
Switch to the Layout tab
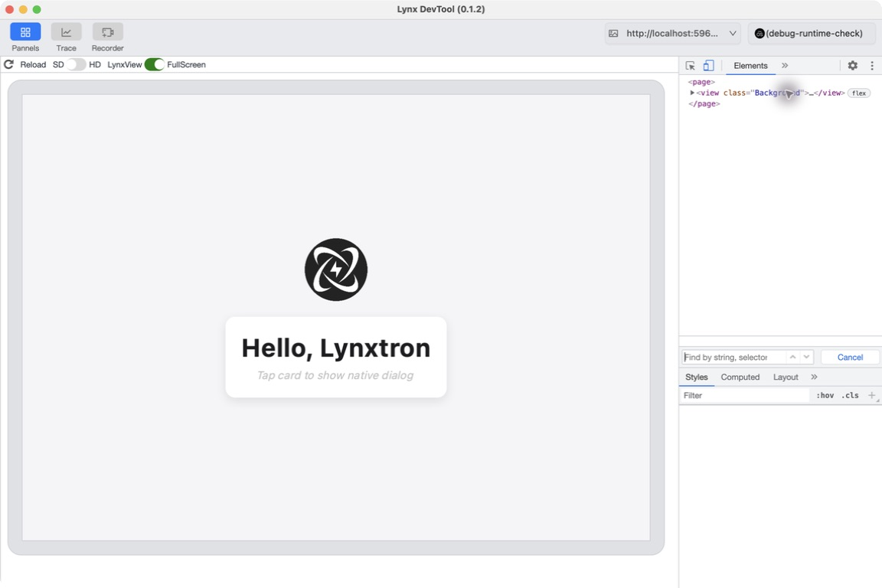[x=786, y=377]
